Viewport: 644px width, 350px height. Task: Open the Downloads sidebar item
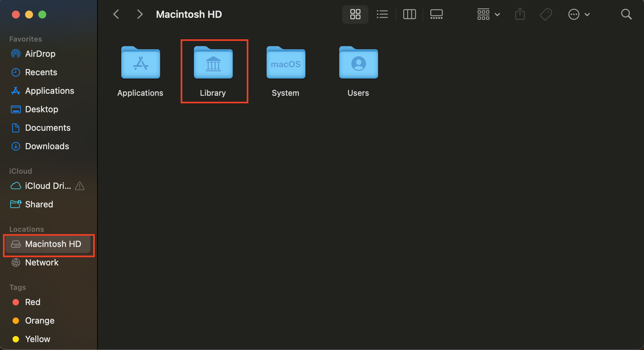(47, 146)
